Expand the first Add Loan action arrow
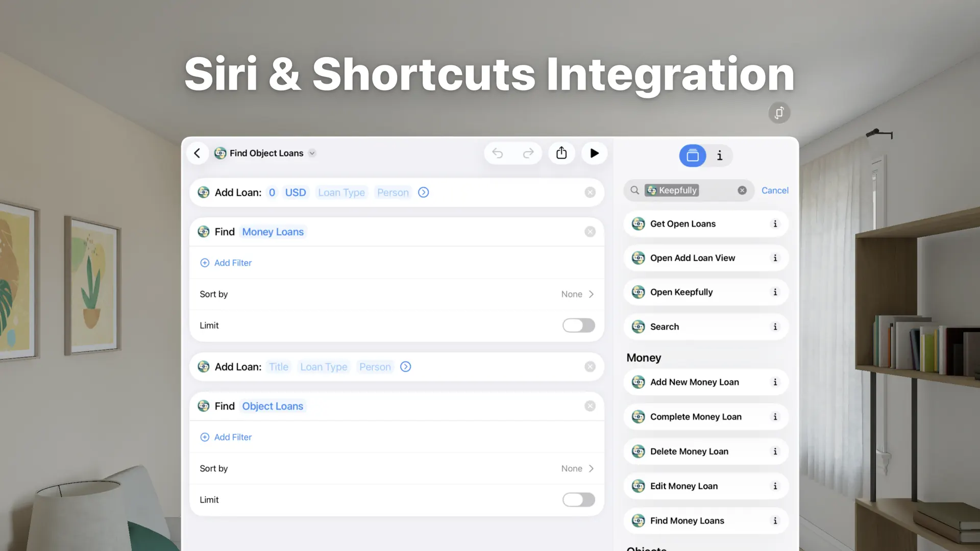 point(423,192)
